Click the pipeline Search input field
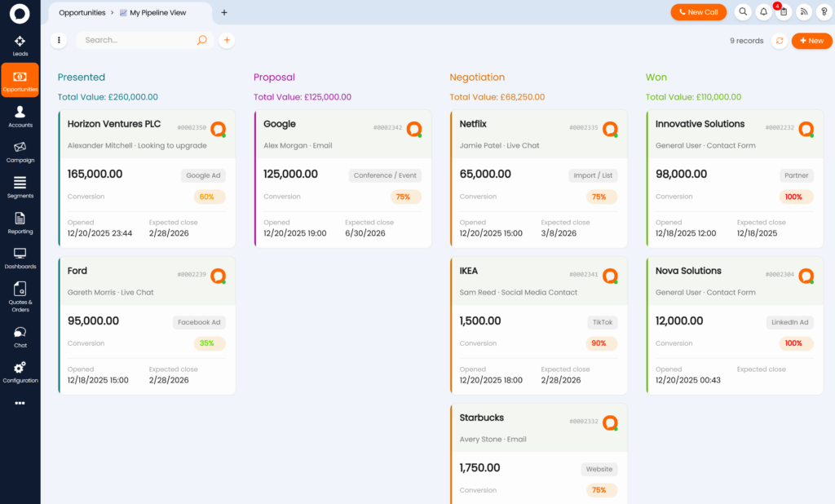 click(137, 40)
